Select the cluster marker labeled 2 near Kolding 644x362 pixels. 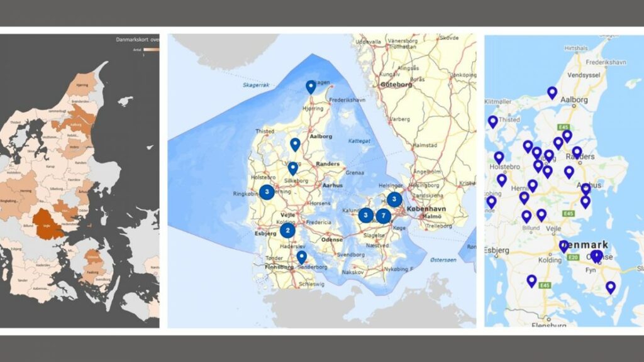click(288, 230)
